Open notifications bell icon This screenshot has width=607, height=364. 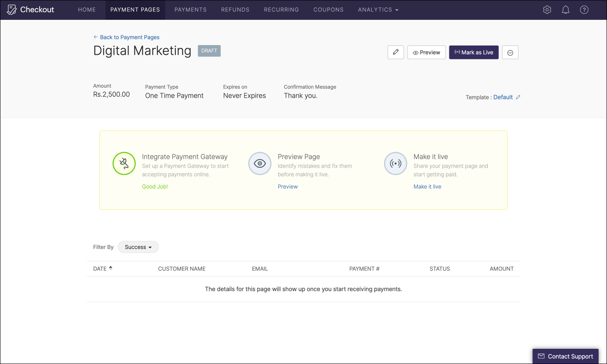click(566, 10)
